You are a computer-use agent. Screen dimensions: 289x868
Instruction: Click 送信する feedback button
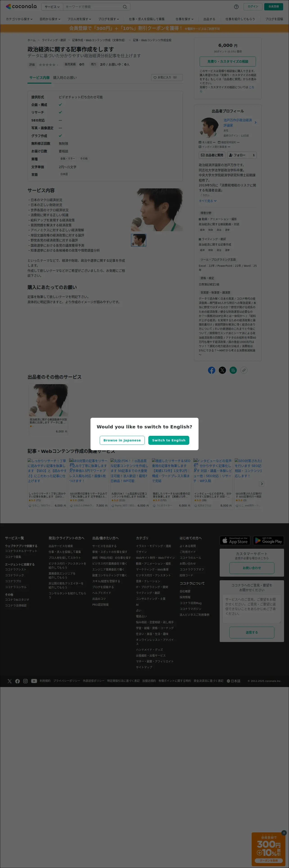pyautogui.click(x=252, y=632)
